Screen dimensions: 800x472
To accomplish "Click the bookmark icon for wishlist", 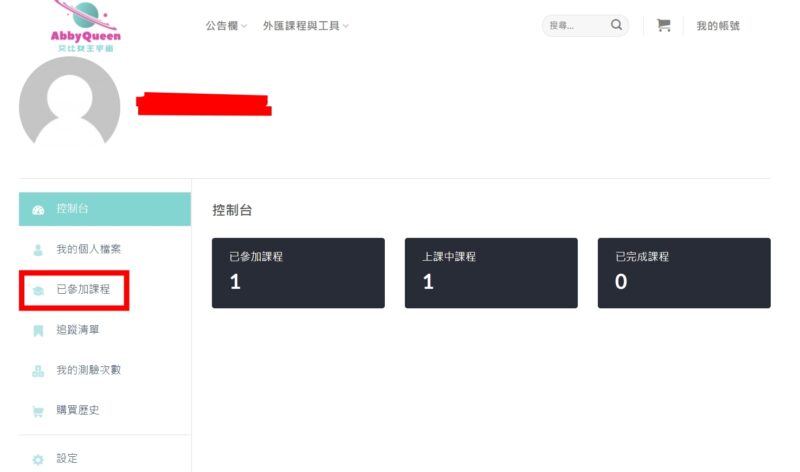I will point(38,331).
